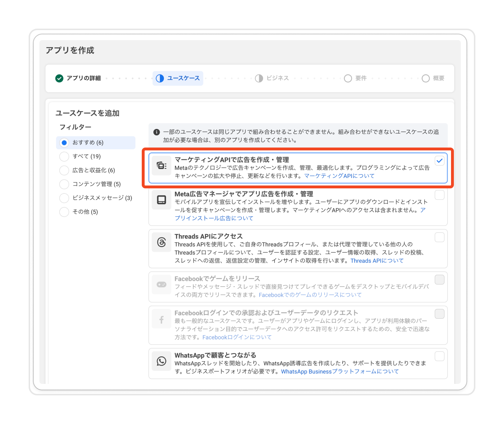Select the その他 (5) filter radio
The image size is (504, 424).
pyautogui.click(x=64, y=212)
